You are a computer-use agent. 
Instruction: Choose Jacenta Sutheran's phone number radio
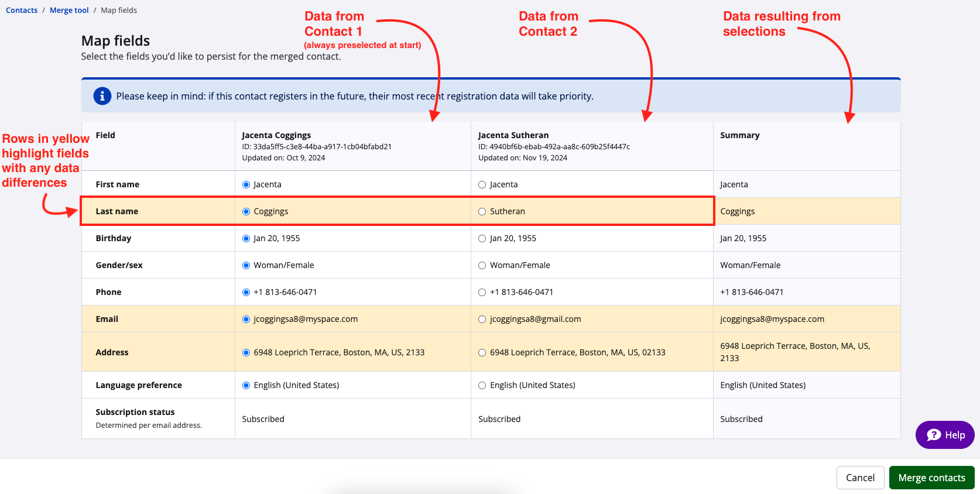point(482,292)
